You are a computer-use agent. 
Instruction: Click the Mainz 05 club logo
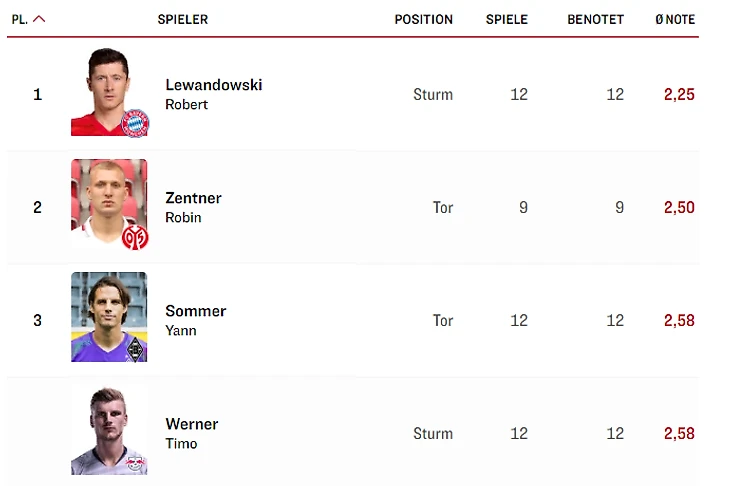pyautogui.click(x=133, y=236)
